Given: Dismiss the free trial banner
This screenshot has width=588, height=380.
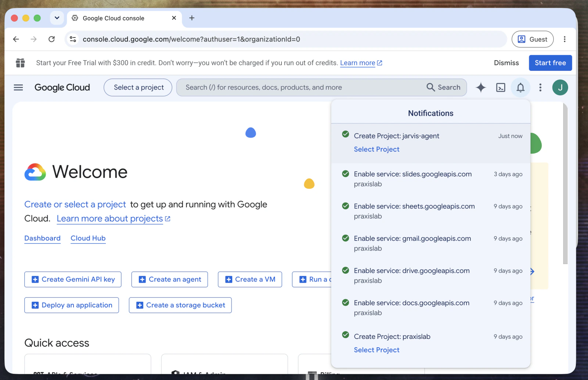Looking at the screenshot, I should pos(506,63).
